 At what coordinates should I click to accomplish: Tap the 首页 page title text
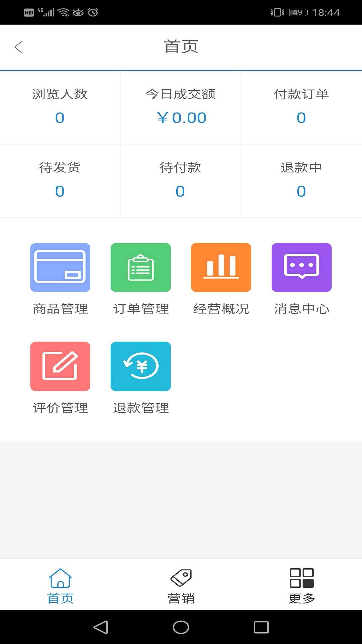point(181,47)
